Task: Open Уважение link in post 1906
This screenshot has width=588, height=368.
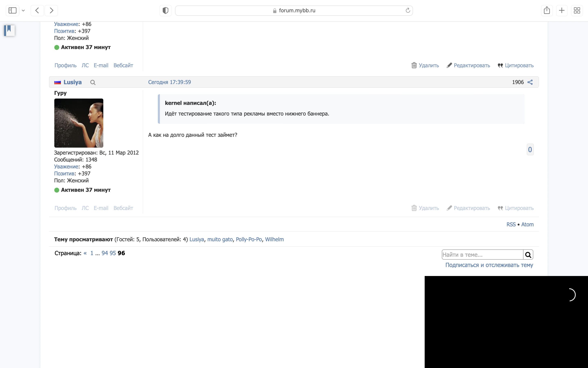Action: [66, 167]
